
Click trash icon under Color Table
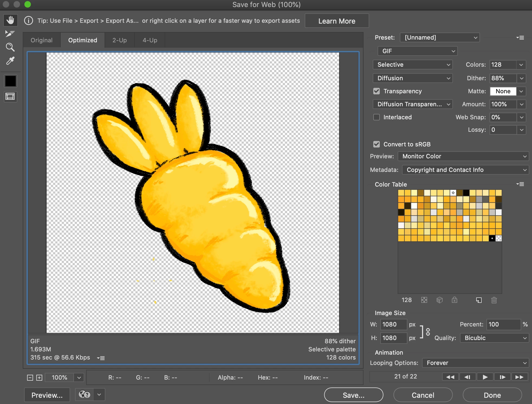pos(494,300)
